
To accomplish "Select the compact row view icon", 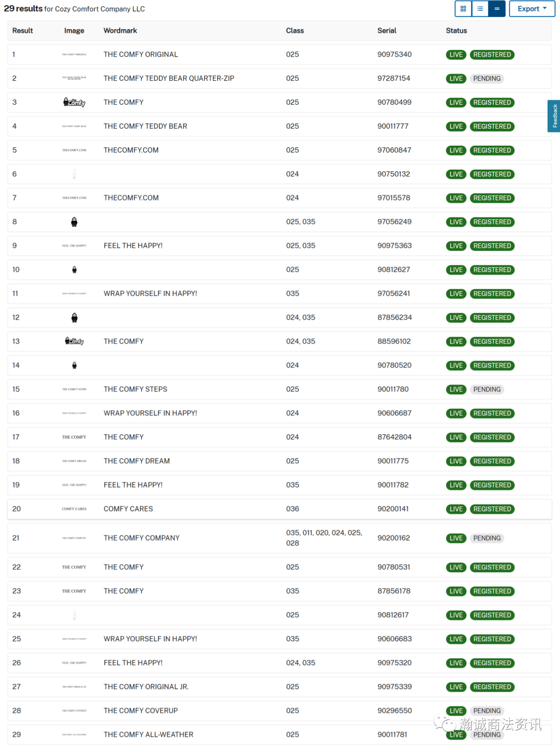I will tap(497, 9).
